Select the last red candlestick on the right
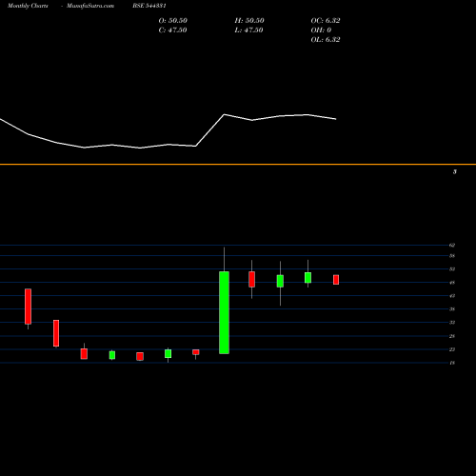476x476 pixels. pos(336,280)
